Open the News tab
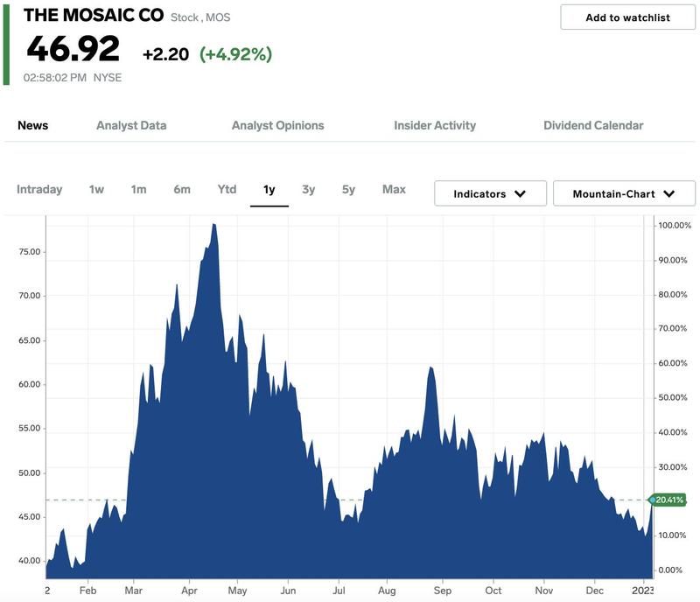 pos(33,125)
